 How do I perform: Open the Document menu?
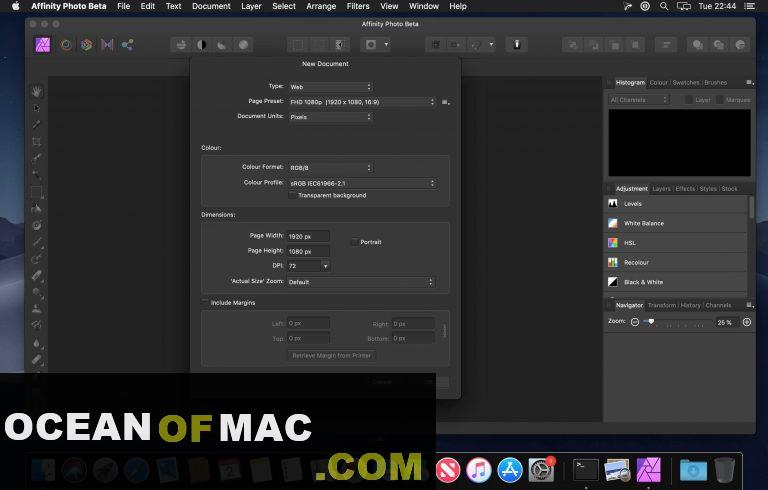tap(211, 6)
